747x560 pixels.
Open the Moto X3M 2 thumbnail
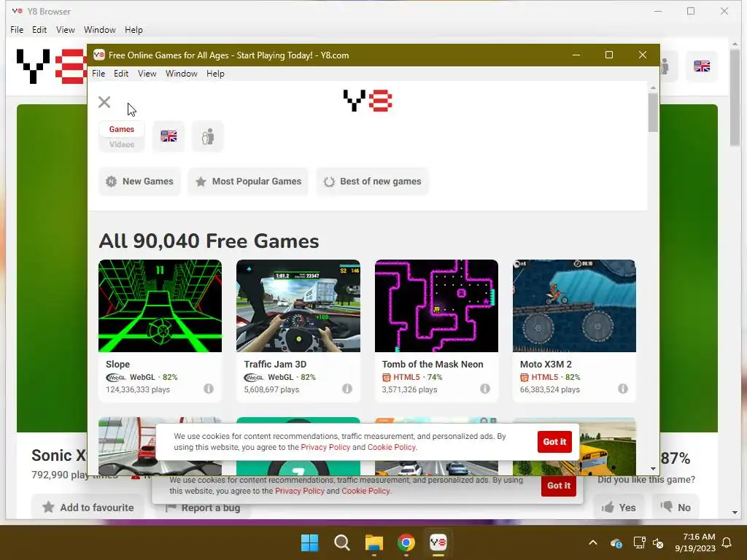pyautogui.click(x=574, y=306)
